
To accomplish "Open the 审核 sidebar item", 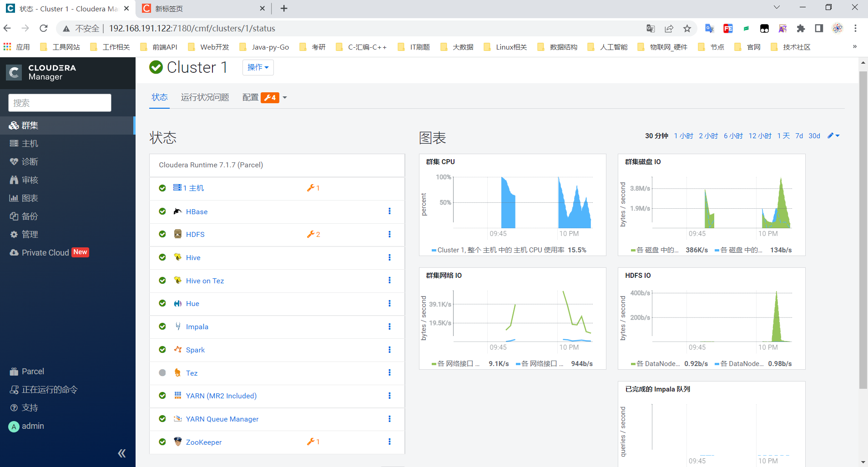I will click(30, 180).
